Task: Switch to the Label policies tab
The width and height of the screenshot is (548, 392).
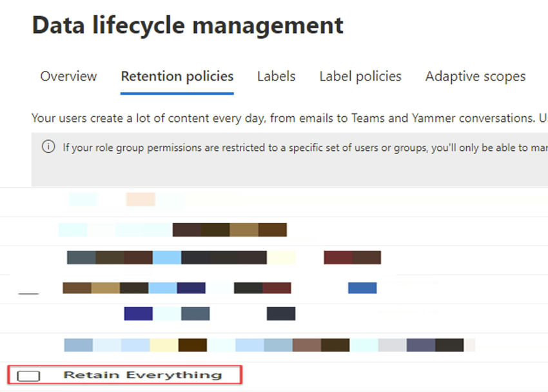Action: [360, 76]
